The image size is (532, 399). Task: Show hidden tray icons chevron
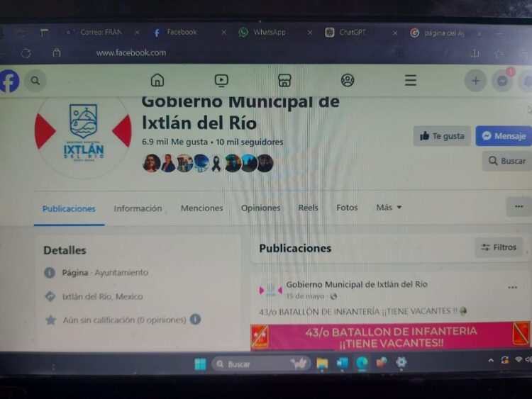click(x=491, y=360)
